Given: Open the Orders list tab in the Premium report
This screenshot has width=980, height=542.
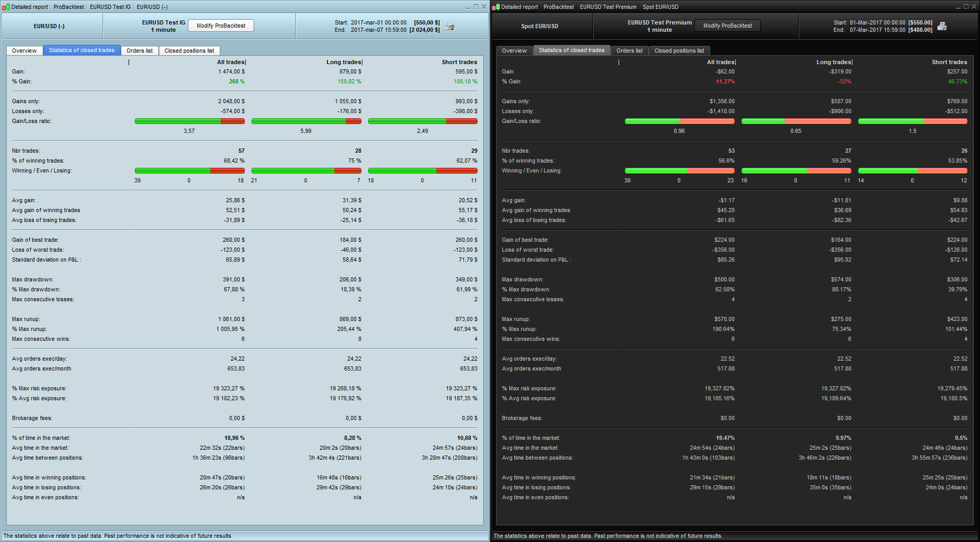Looking at the screenshot, I should pyautogui.click(x=630, y=51).
